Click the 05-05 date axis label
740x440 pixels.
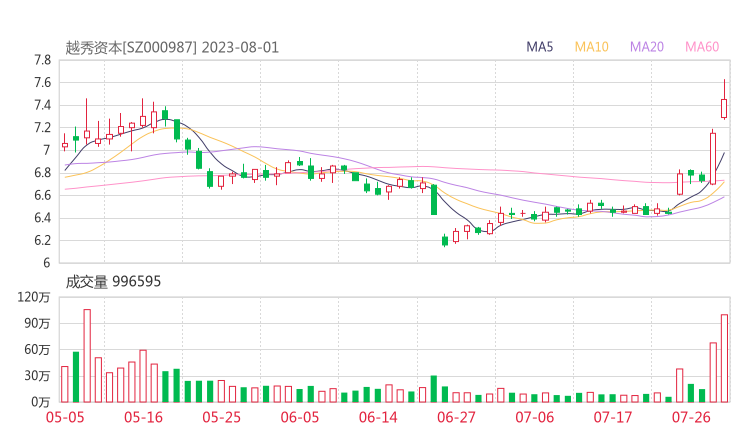click(x=65, y=417)
